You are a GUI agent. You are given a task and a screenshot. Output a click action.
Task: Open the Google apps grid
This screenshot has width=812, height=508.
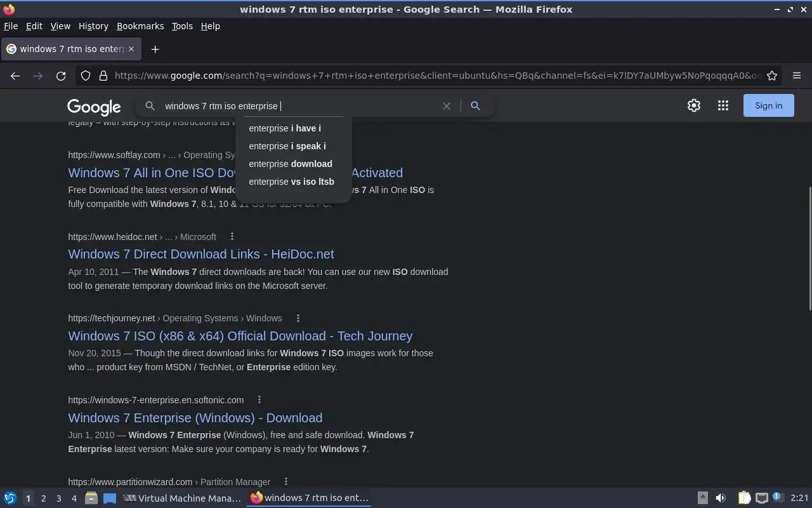point(723,106)
